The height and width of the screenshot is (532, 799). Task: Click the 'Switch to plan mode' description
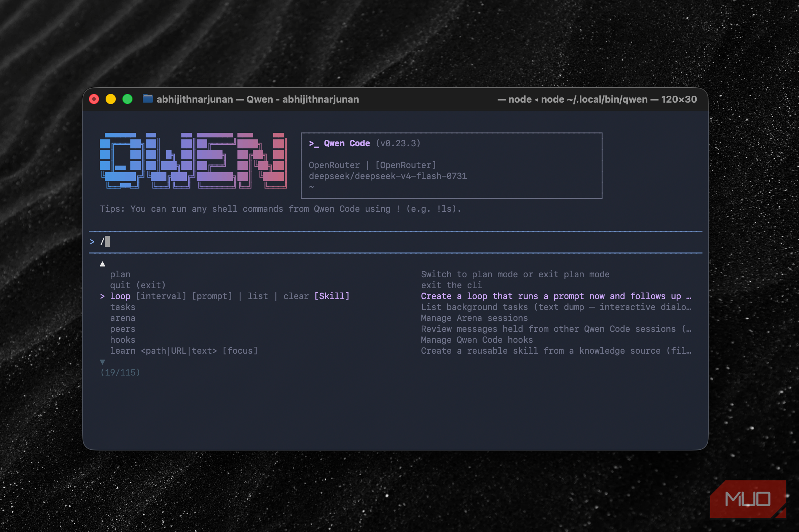(515, 274)
